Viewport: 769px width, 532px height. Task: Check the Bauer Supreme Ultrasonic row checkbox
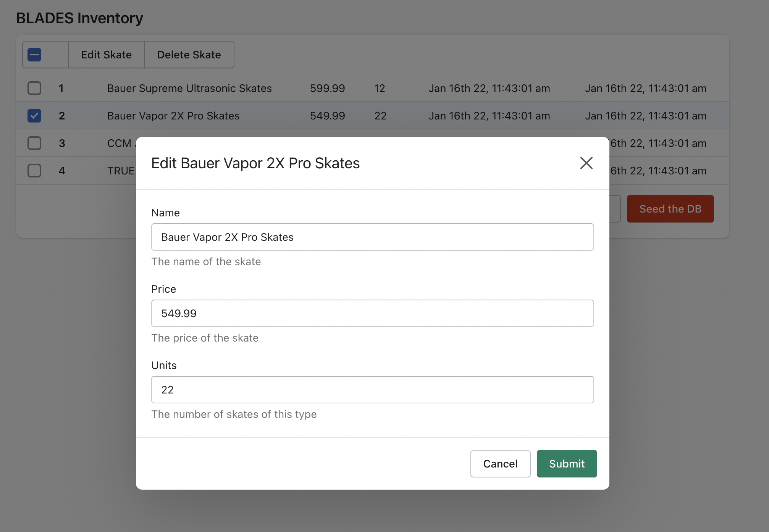[x=34, y=88]
